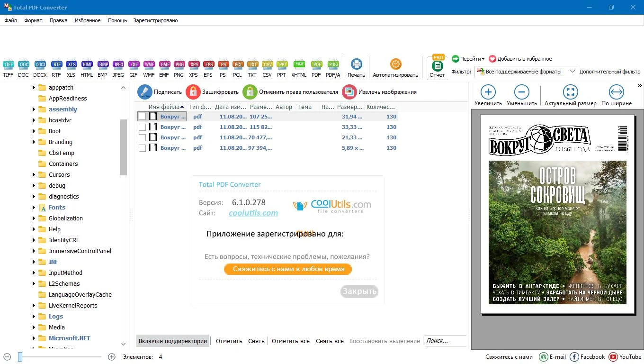Open the Избранное menu
The width and height of the screenshot is (644, 364).
point(88,20)
